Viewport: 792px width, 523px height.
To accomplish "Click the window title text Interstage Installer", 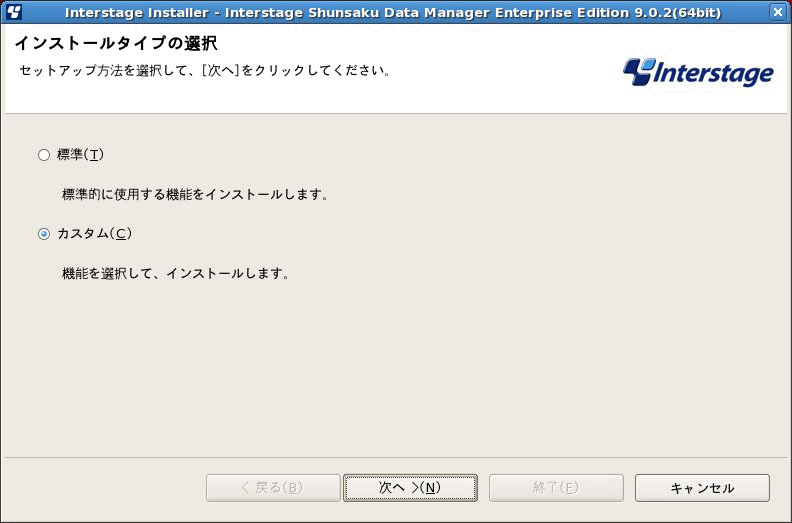I will click(136, 12).
